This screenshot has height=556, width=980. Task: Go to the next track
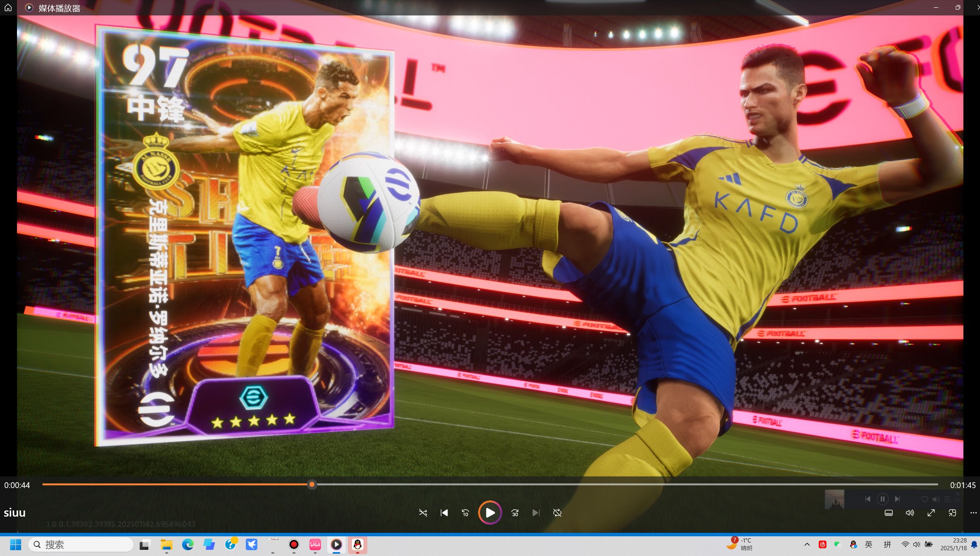click(x=536, y=513)
